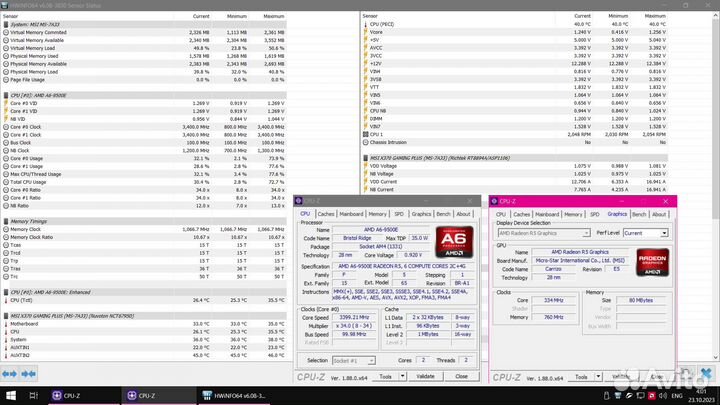The width and height of the screenshot is (720, 405).
Task: Click the volume speaker icon in system tray
Action: pyautogui.click(x=663, y=395)
